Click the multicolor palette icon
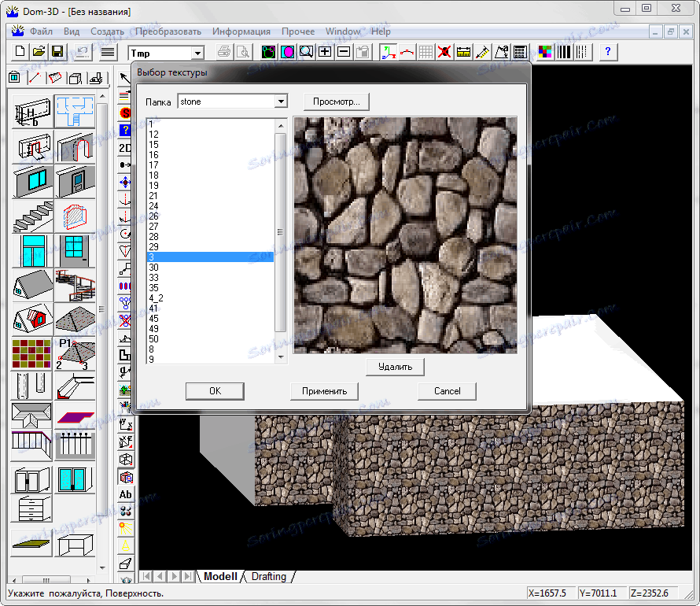The height and width of the screenshot is (606, 700). (544, 52)
